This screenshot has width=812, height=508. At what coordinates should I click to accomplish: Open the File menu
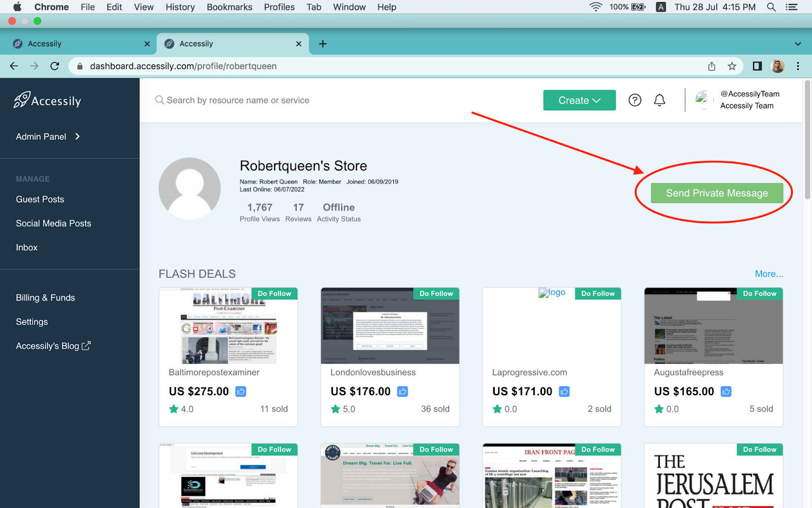point(88,7)
